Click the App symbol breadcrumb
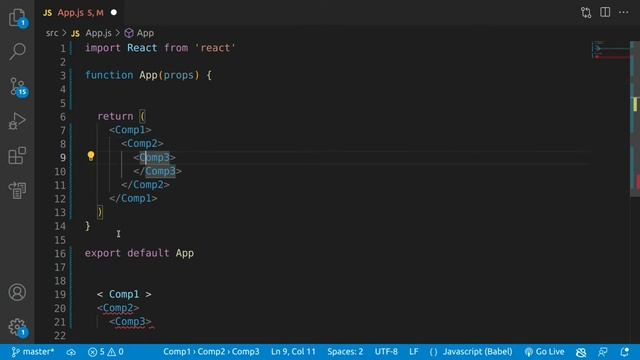Screen dimensions: 640x360 click(139, 33)
